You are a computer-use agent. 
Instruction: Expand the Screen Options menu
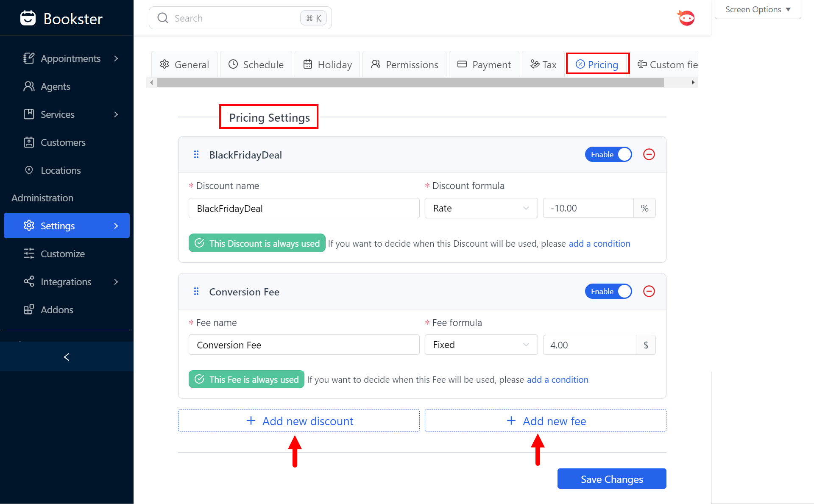[758, 9]
